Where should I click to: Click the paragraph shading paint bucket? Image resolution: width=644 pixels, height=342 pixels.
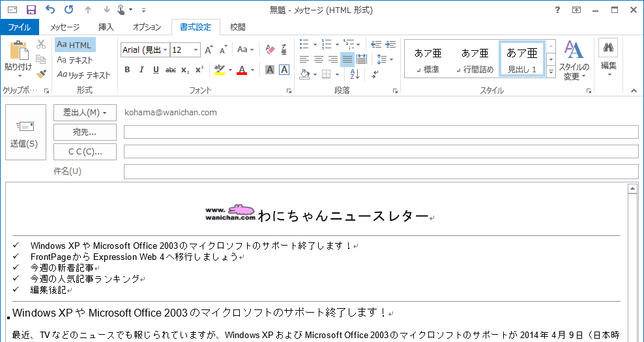click(304, 74)
